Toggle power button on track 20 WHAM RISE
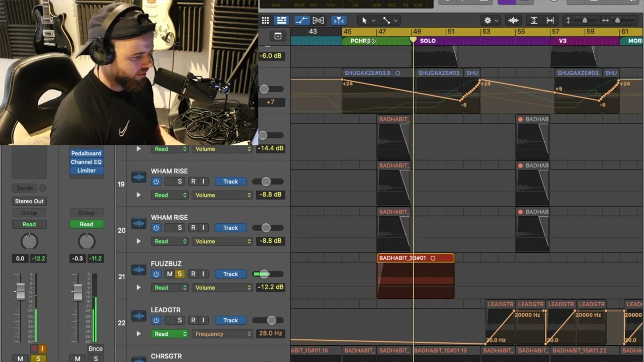Viewport: 644px width, 362px height. (156, 228)
